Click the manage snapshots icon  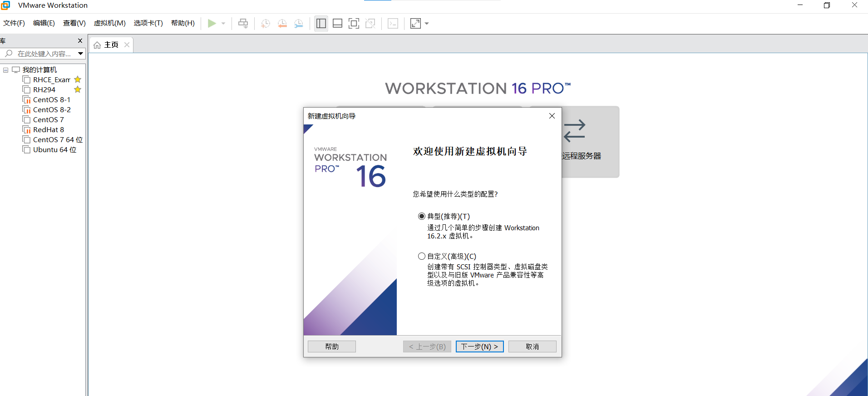point(299,23)
